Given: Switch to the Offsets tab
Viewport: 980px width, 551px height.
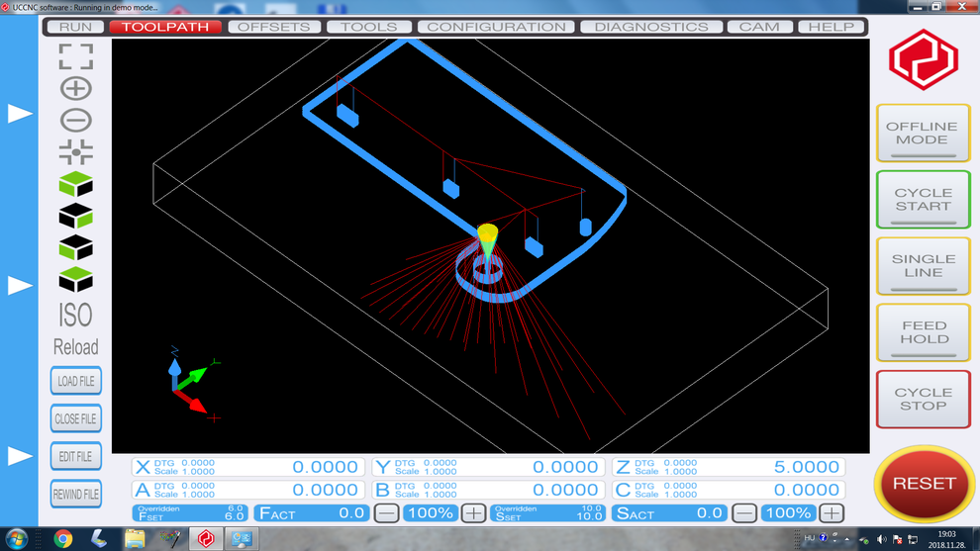Looking at the screenshot, I should pyautogui.click(x=274, y=27).
